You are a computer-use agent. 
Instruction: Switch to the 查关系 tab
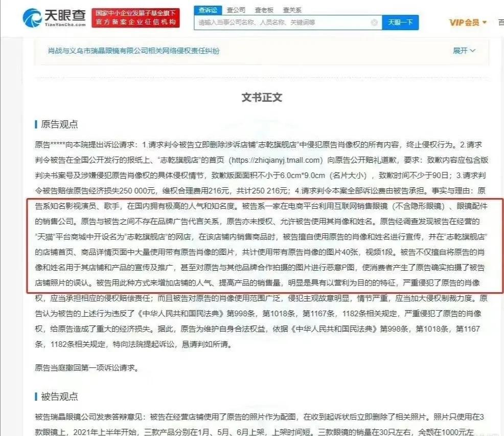tap(292, 9)
